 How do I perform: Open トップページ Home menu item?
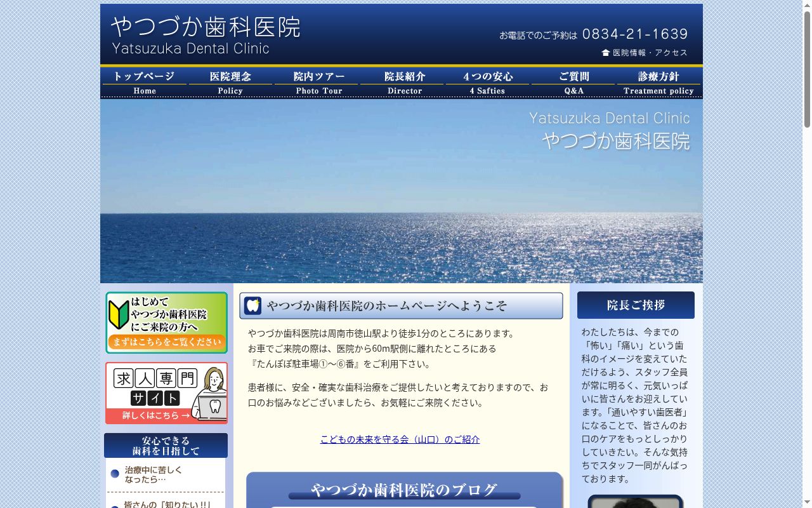coord(145,83)
